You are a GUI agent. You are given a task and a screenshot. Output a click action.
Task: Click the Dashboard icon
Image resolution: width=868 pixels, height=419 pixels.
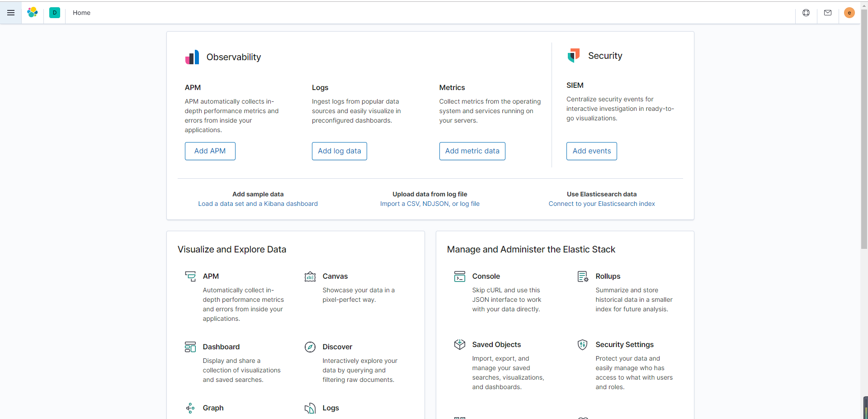[x=190, y=347]
